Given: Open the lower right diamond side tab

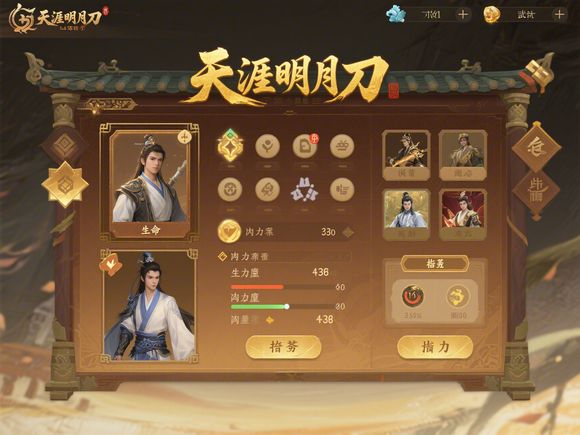Looking at the screenshot, I should (536, 193).
